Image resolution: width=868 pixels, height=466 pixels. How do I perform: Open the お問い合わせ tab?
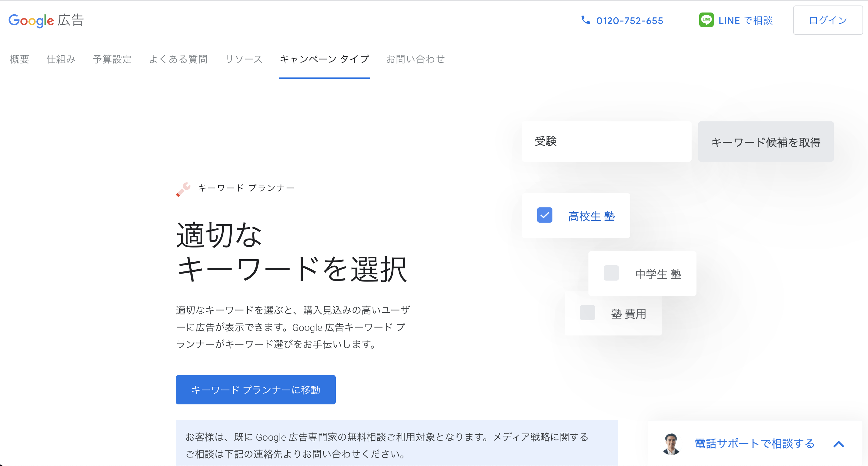pyautogui.click(x=415, y=59)
